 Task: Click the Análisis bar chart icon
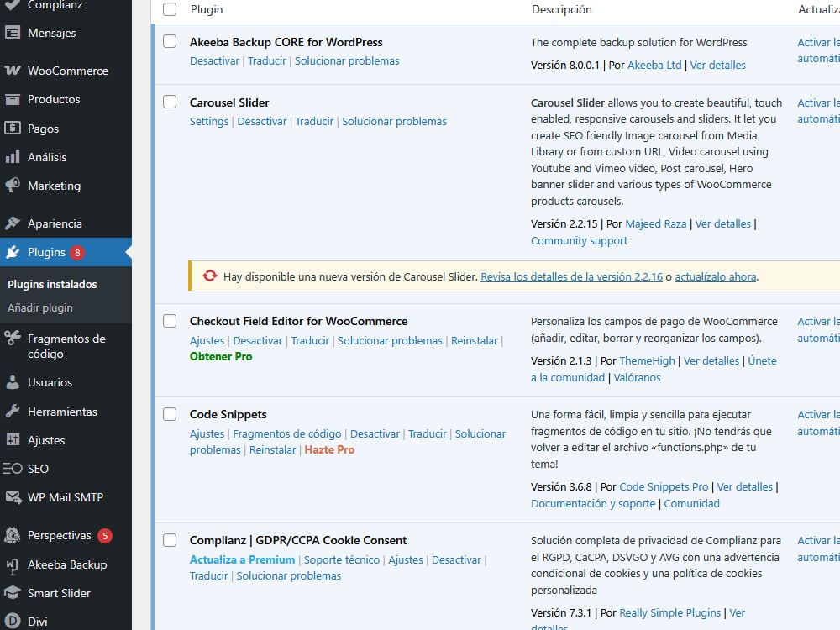pos(13,157)
